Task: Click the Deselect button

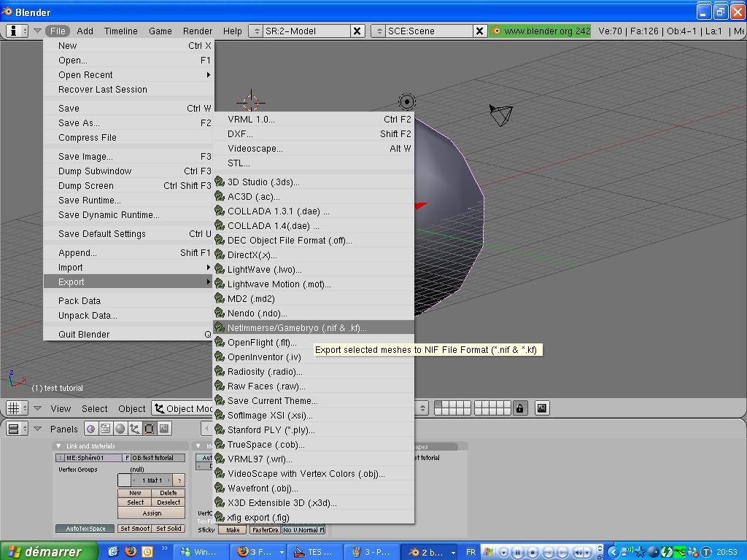Action: 169,502
